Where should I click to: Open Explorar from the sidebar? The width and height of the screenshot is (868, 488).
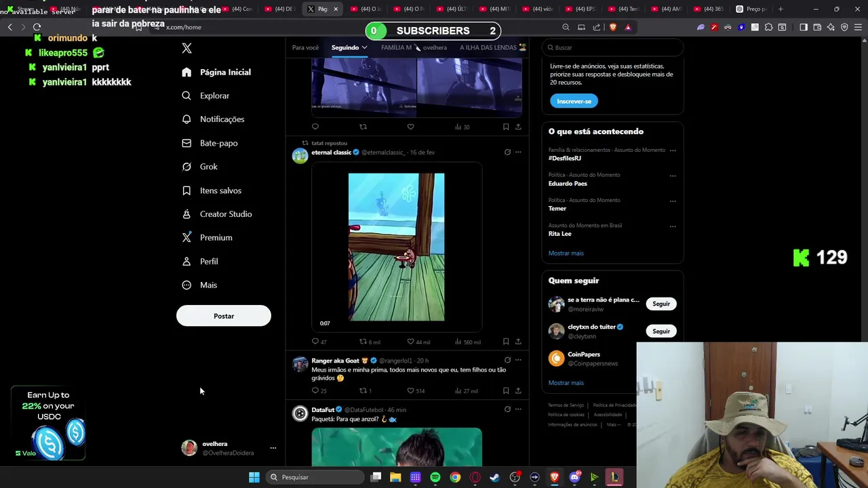205,96
